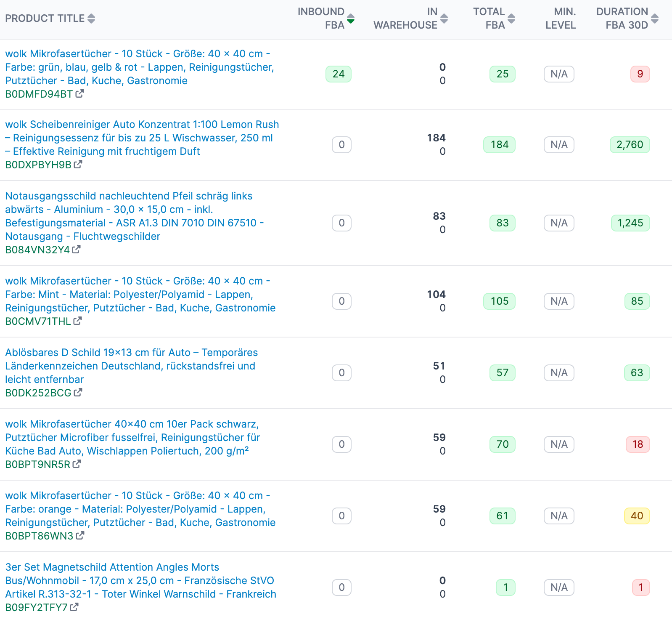The height and width of the screenshot is (622, 672).
Task: Click the red duration badge showing 9
Action: tap(640, 74)
